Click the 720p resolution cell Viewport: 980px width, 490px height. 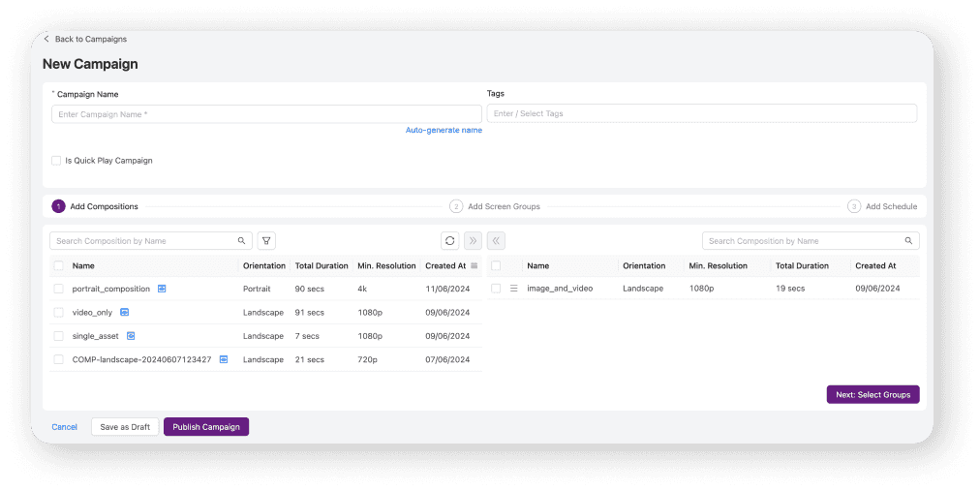[x=368, y=359]
